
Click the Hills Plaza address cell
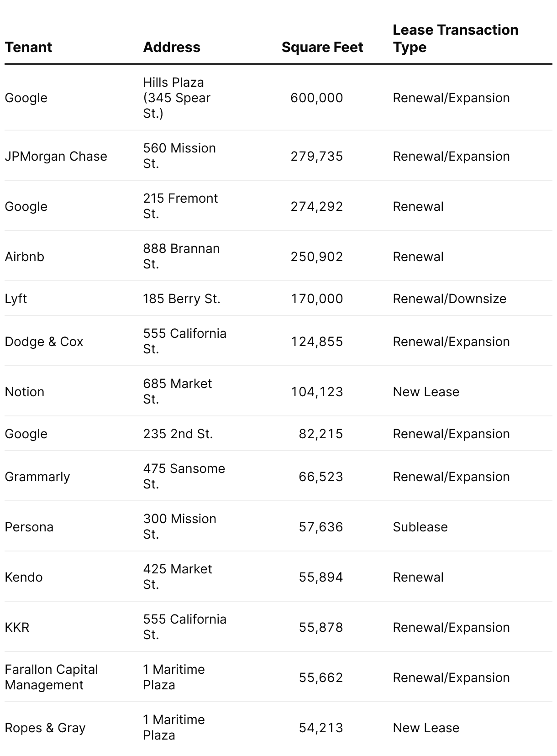177,98
